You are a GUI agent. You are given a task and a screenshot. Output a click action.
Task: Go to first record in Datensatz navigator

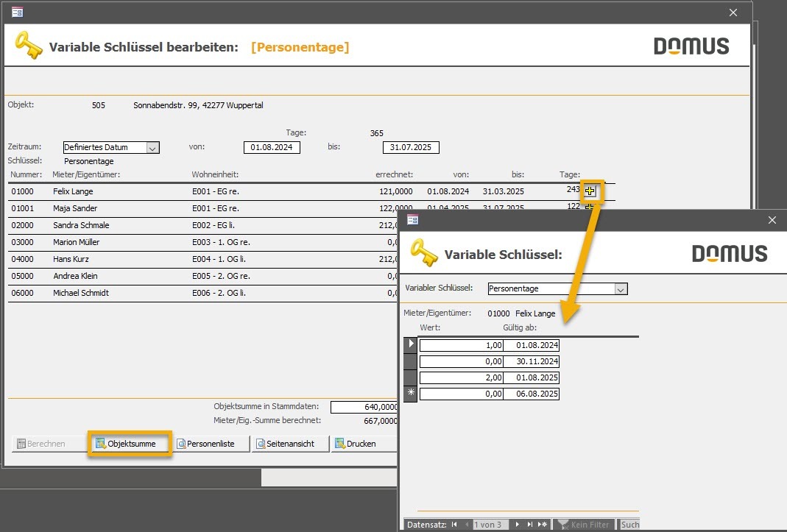pyautogui.click(x=454, y=525)
